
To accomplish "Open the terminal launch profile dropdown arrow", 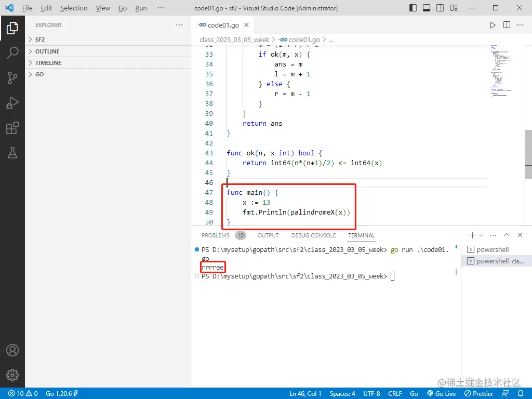I will [481, 235].
